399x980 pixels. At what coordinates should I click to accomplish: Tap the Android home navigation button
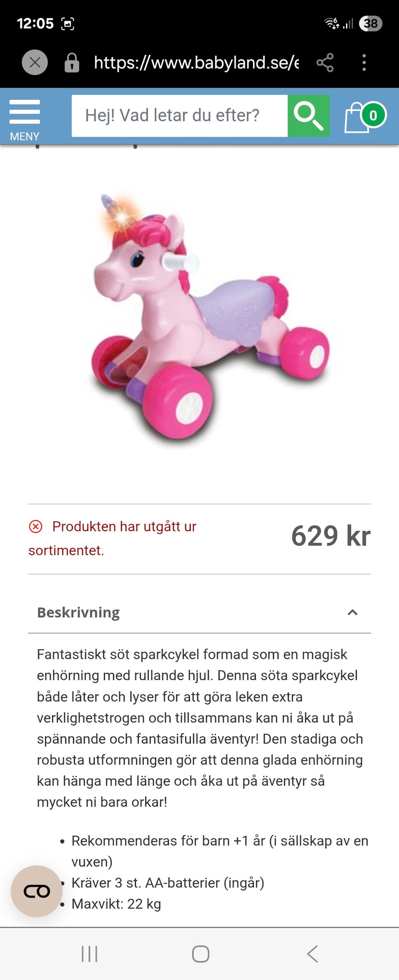click(x=200, y=954)
